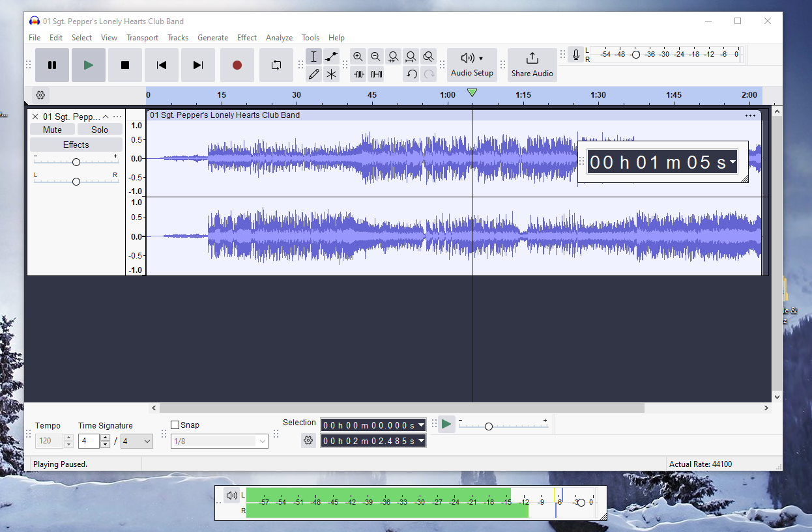Viewport: 812px width, 532px height.
Task: Adjust the track gain slider
Action: [x=76, y=161]
